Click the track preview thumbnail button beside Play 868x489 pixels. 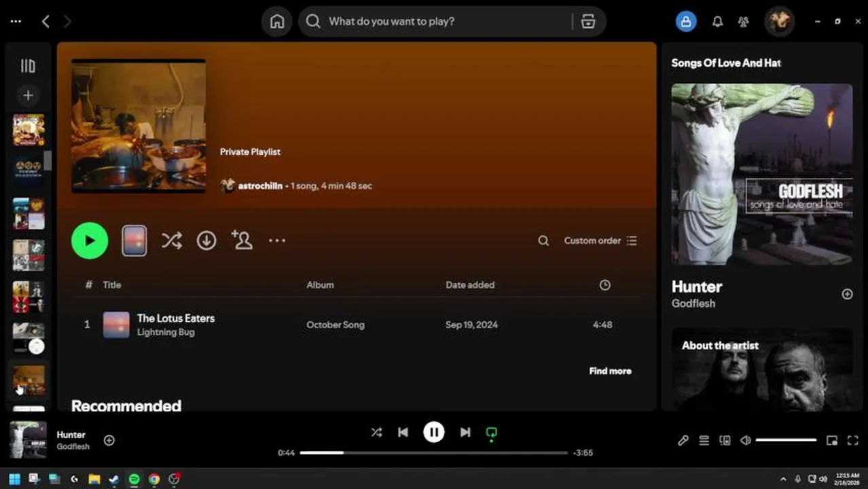coord(134,240)
